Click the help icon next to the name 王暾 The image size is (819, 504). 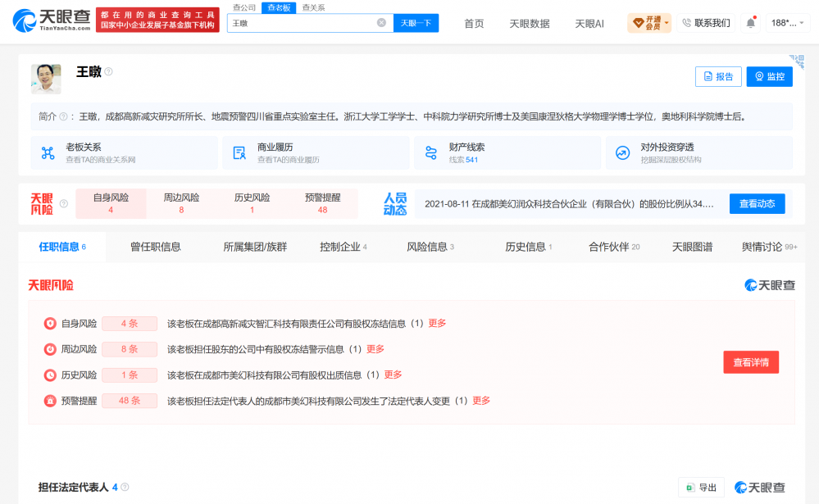[x=109, y=71]
